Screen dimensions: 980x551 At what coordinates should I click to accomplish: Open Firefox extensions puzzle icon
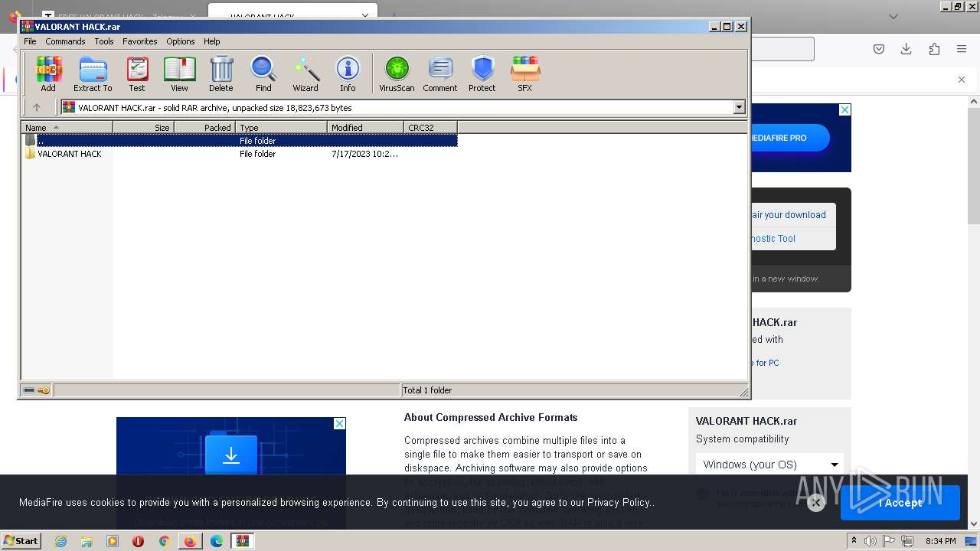pyautogui.click(x=934, y=49)
